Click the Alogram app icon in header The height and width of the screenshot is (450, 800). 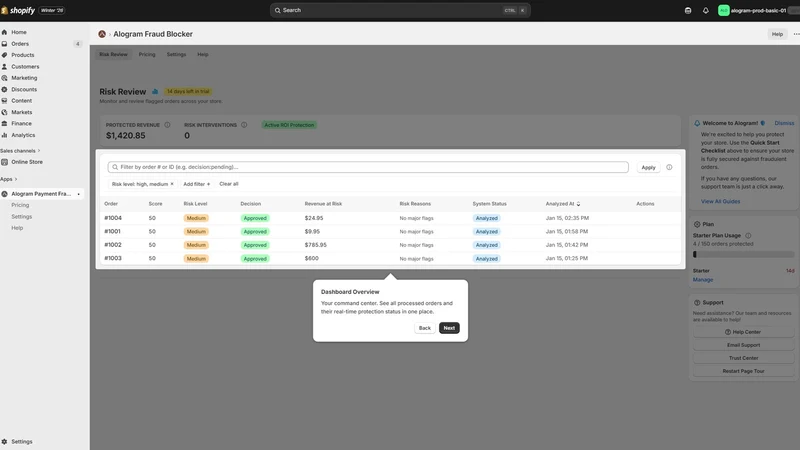point(102,34)
